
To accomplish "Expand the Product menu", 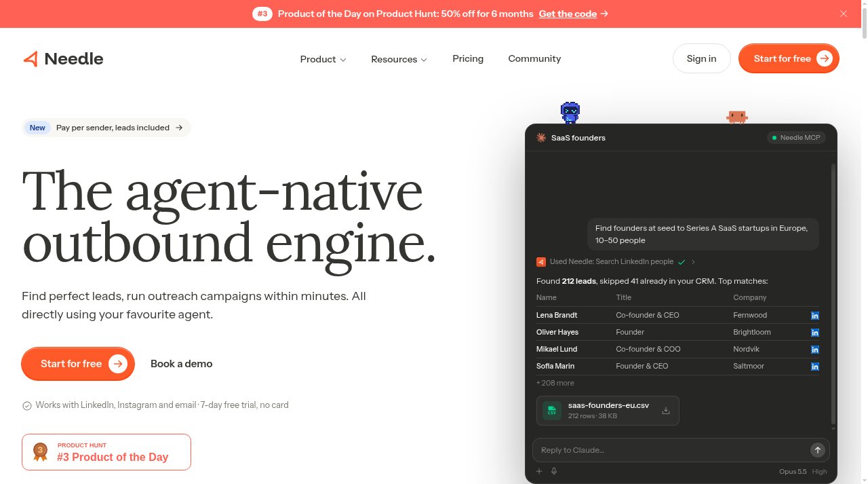I will coord(323,59).
